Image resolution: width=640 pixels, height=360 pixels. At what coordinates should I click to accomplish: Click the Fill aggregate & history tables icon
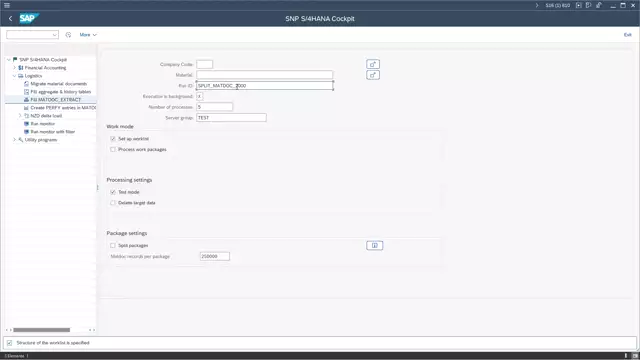pos(27,92)
